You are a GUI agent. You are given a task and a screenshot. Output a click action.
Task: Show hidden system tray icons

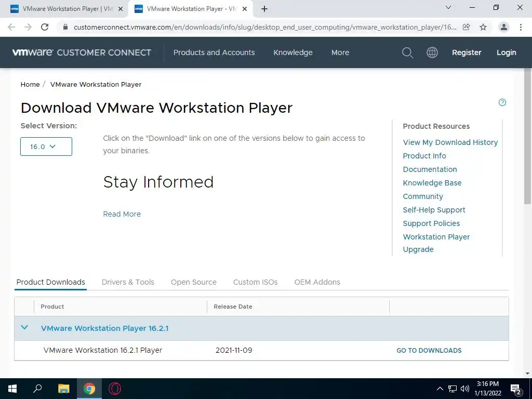[440, 389]
